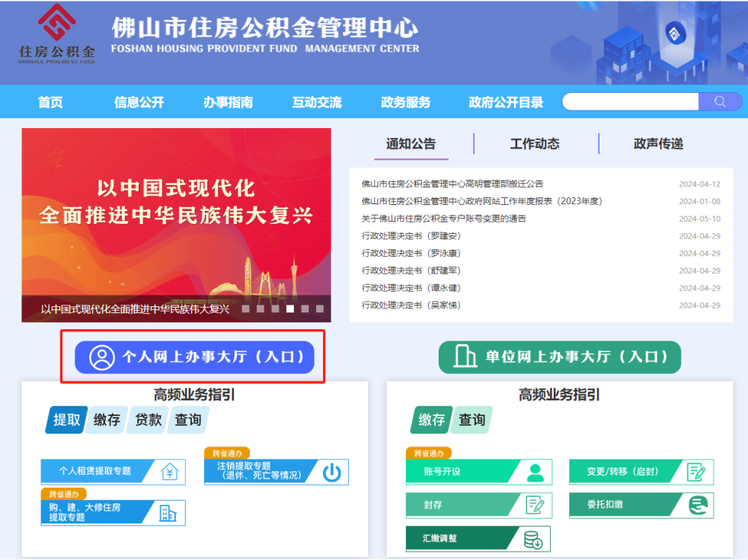Click the database icon on 汇缴调整
Screen dimensions: 748x560
533,539
